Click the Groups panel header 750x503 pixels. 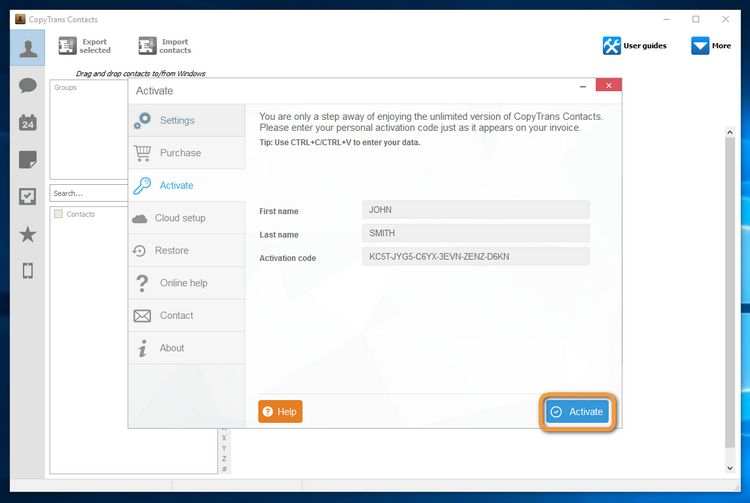click(x=66, y=87)
